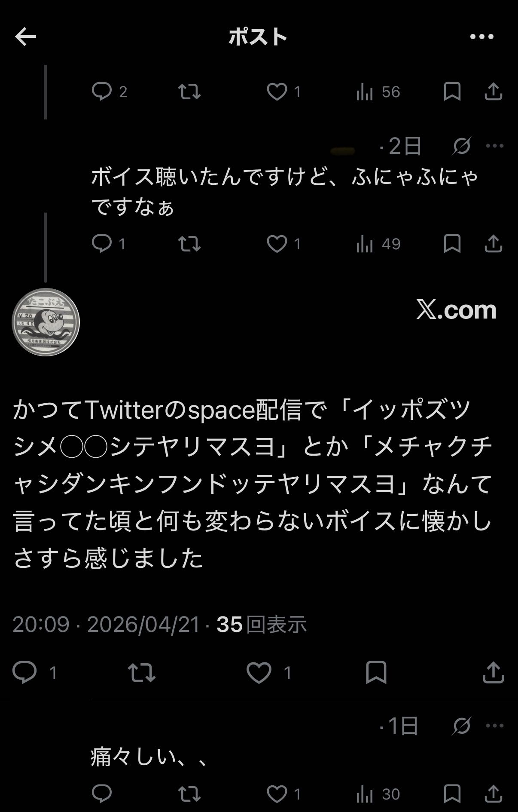The image size is (518, 812).
Task: Like the ボイス聴いたんですけど reply
Action: coord(277,244)
